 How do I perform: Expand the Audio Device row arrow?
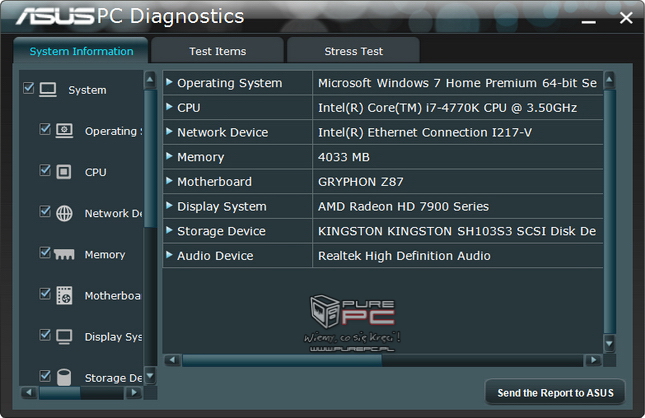click(x=169, y=255)
